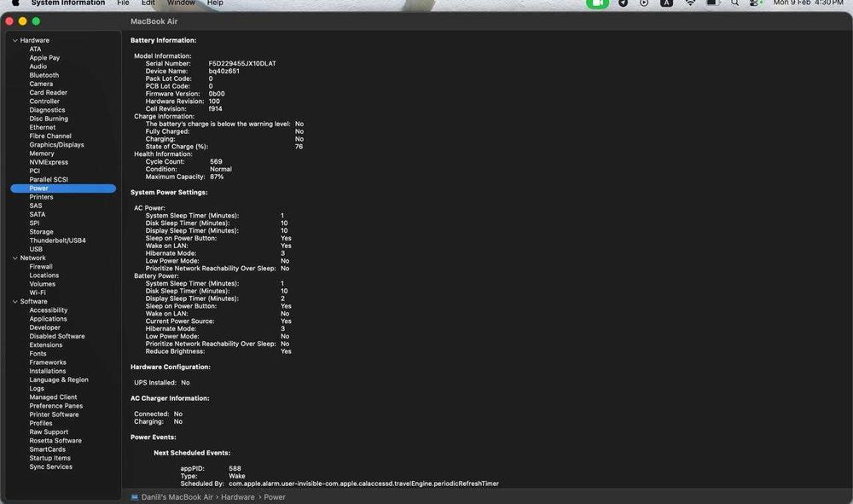Open the Wi-Fi status menu icon
Screen dimensions: 853x504
[690, 3]
